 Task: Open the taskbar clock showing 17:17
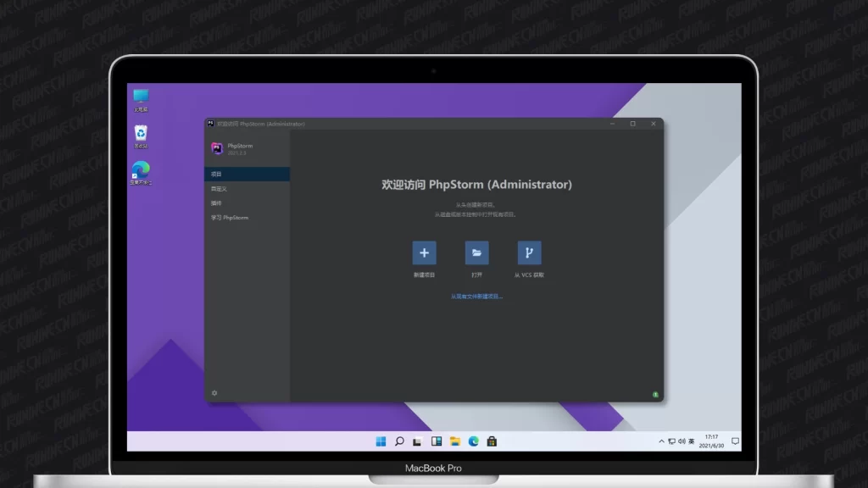710,441
